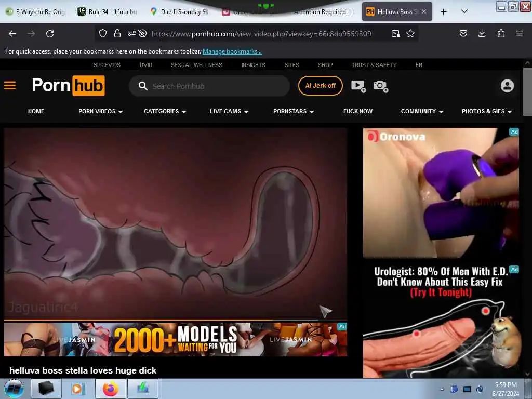The width and height of the screenshot is (532, 399).
Task: Click the page vertical scrollbar thumb
Action: (527, 91)
